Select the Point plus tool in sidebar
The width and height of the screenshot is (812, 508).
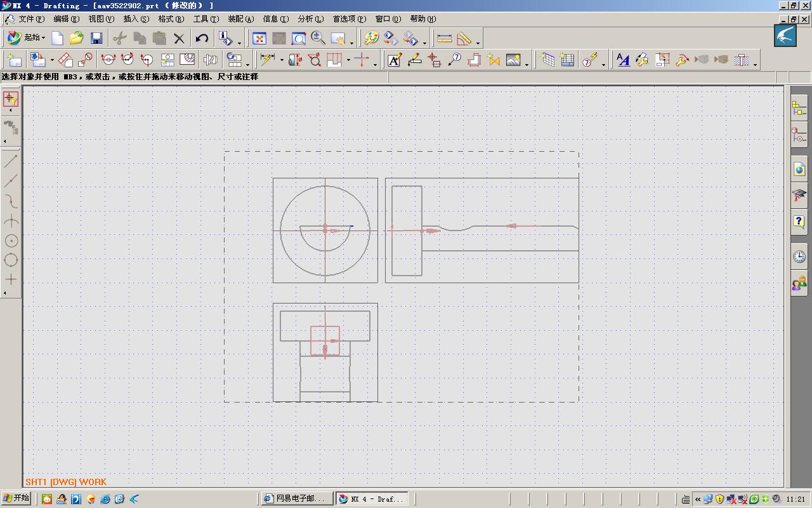11,279
